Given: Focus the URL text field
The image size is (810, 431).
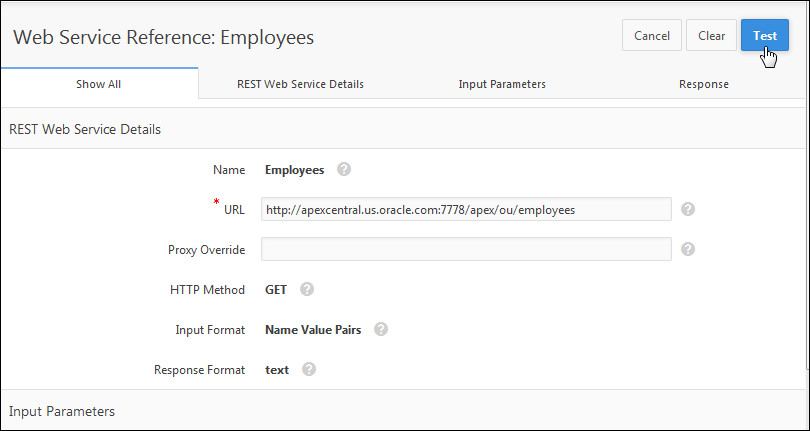Looking at the screenshot, I should [x=465, y=209].
